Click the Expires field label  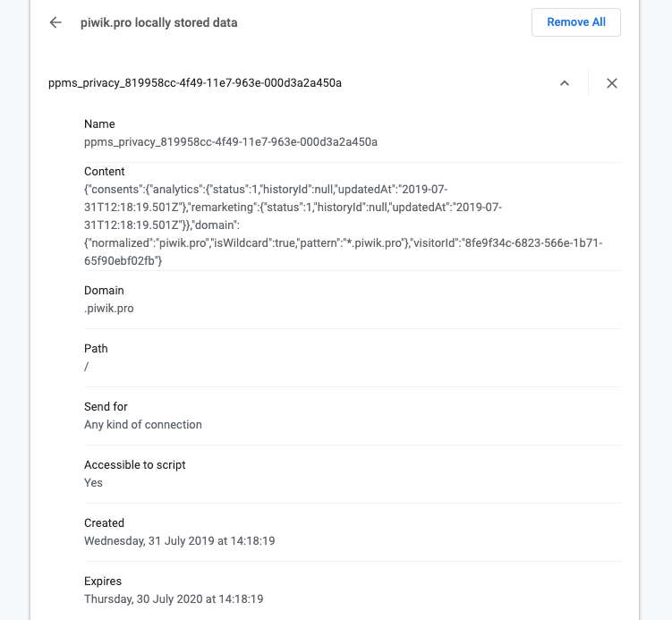[103, 582]
